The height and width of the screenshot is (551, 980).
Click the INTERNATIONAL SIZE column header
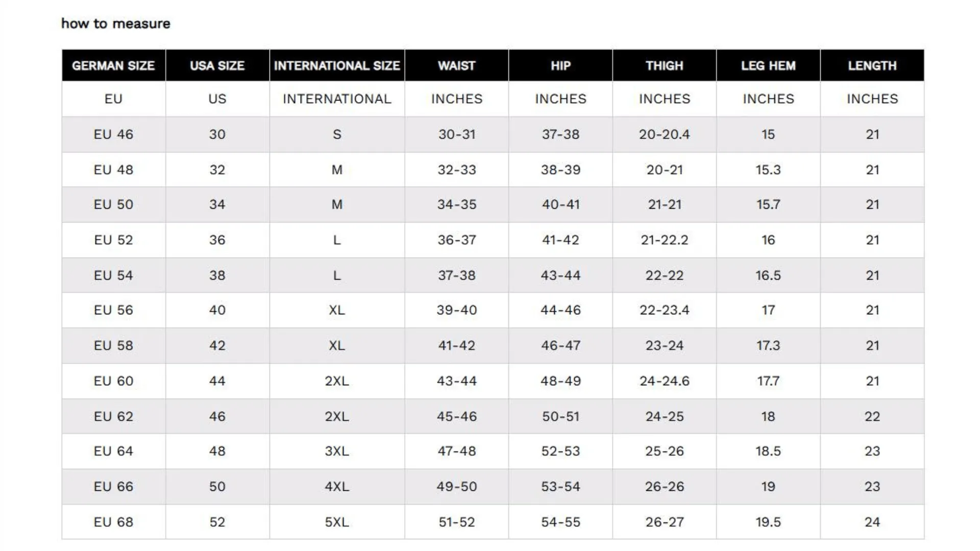pyautogui.click(x=337, y=65)
